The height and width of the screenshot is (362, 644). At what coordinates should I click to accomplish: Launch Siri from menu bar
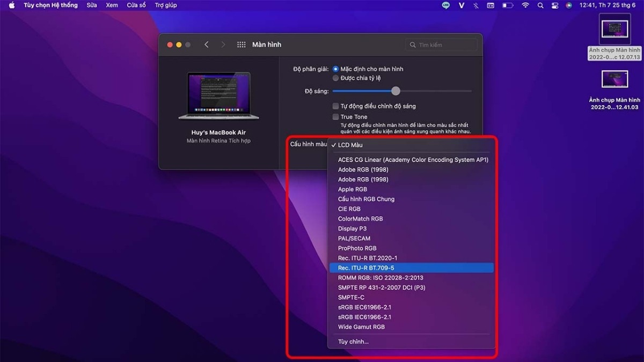point(569,5)
